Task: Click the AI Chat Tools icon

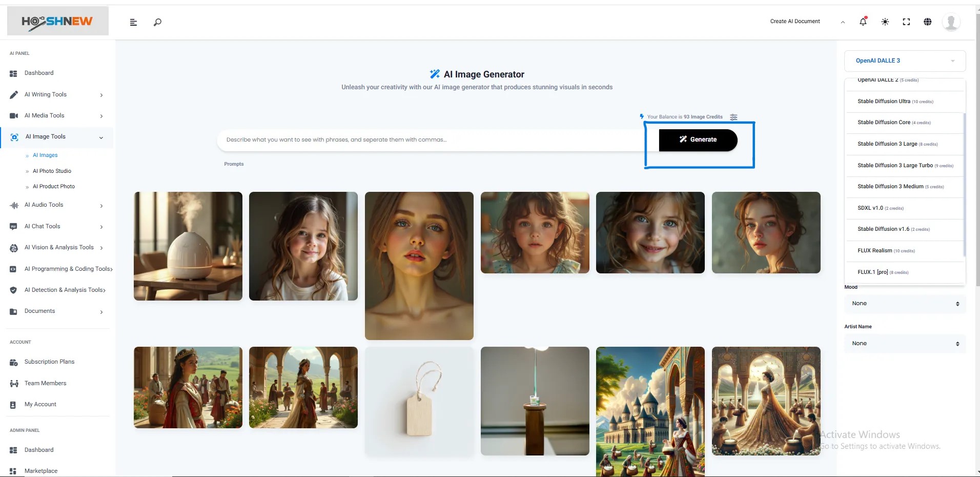Action: coord(14,227)
